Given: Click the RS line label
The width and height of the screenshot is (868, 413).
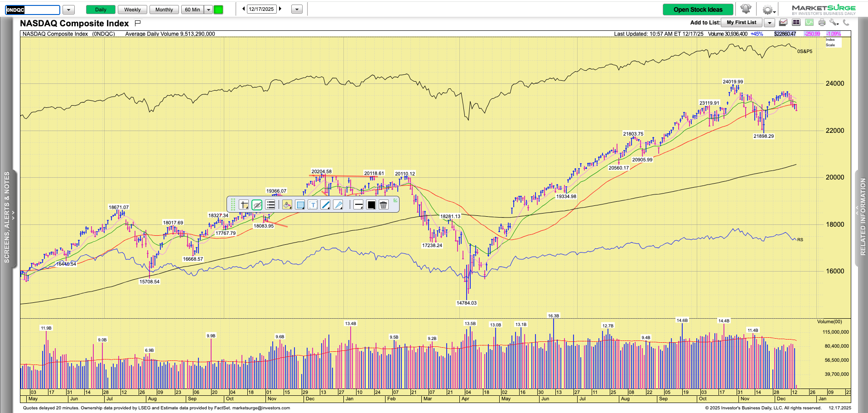Looking at the screenshot, I should [x=800, y=239].
